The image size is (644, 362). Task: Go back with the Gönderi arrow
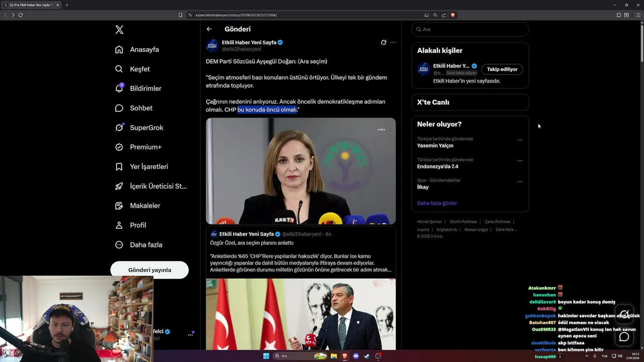(x=209, y=29)
